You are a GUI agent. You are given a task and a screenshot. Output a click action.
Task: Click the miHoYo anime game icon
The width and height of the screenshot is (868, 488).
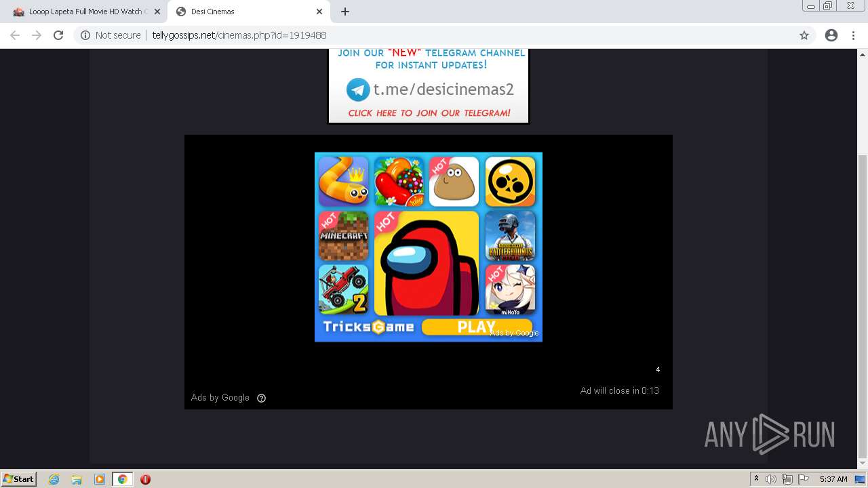pyautogui.click(x=510, y=290)
